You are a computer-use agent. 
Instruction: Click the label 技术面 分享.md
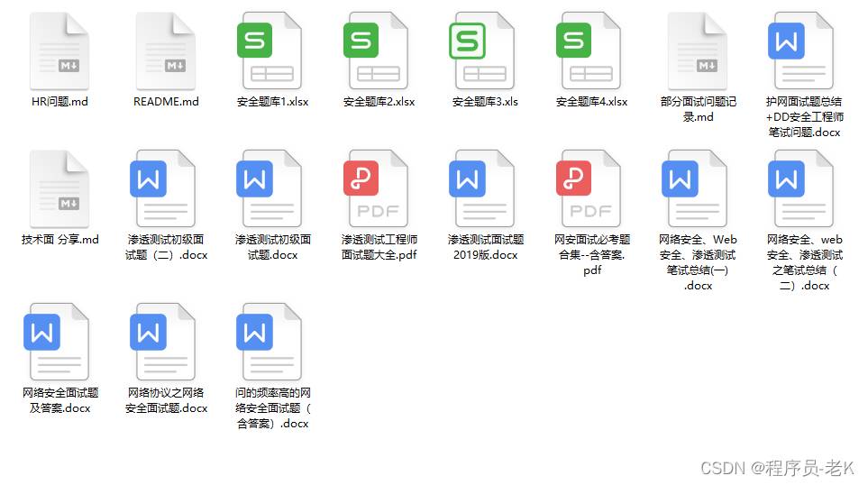(59, 240)
